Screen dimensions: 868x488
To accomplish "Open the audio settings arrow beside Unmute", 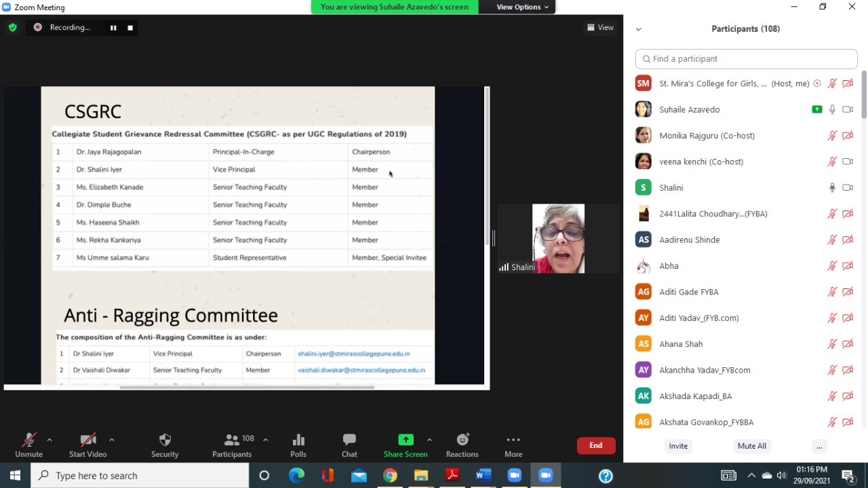I will [x=49, y=440].
